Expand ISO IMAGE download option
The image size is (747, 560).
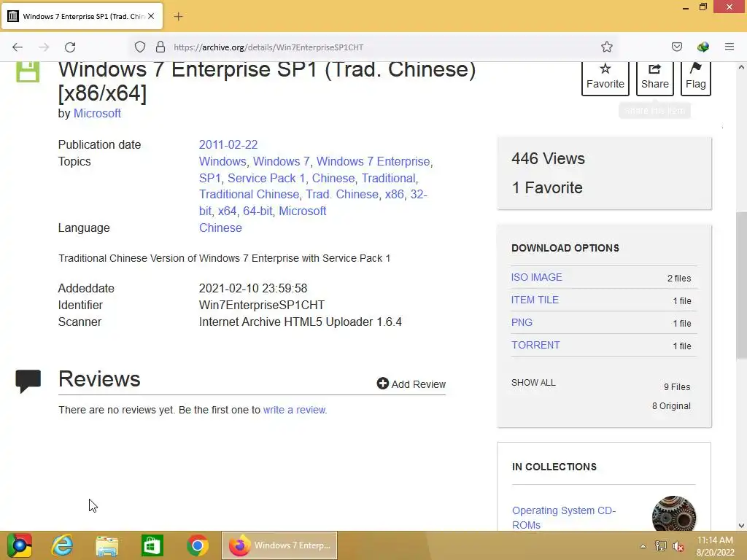tap(536, 277)
